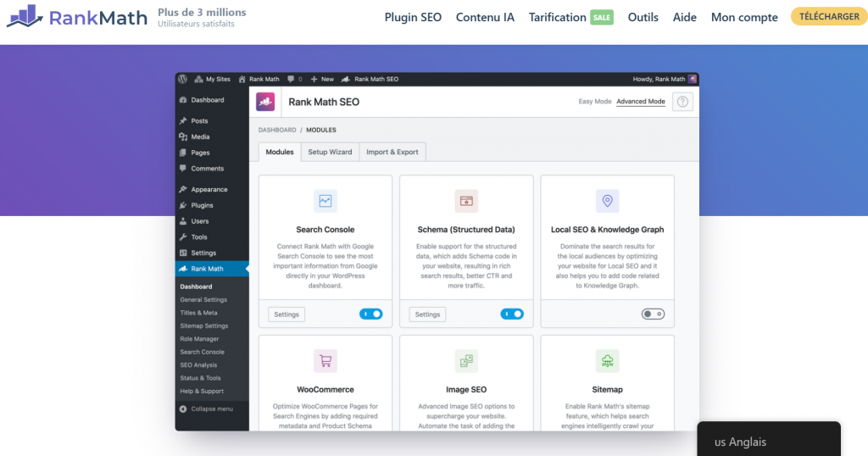Click the Media sidebar icon

click(x=183, y=136)
